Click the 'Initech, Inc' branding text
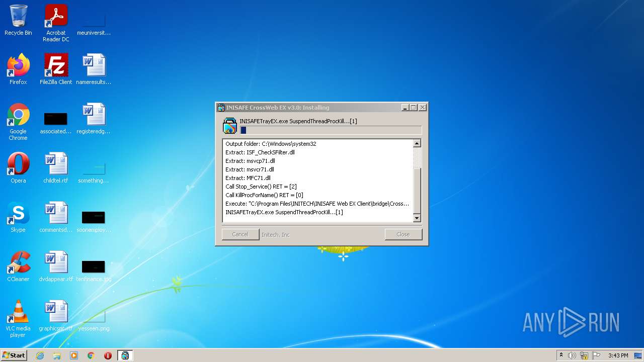This screenshot has width=644, height=362. [276, 235]
